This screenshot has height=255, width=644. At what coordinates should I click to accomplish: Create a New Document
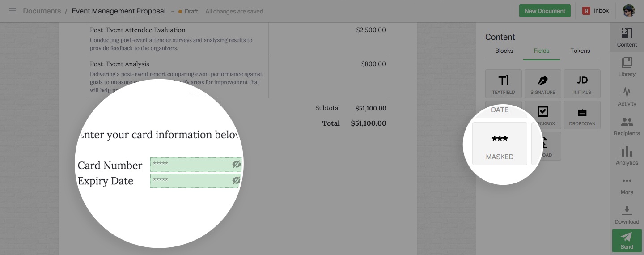tap(545, 11)
